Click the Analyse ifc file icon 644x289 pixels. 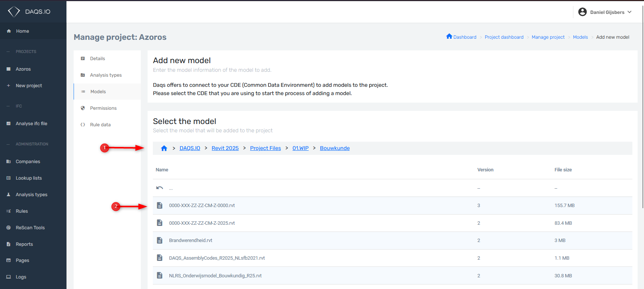(x=9, y=124)
